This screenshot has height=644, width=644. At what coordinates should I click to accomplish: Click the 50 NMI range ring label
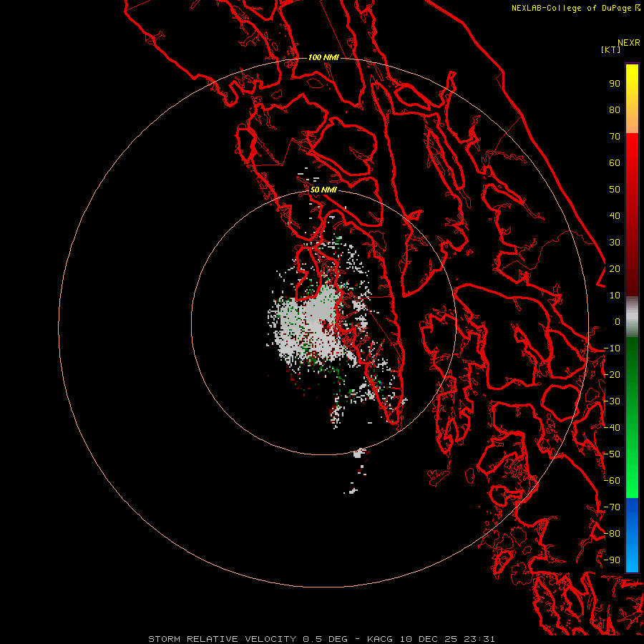(x=323, y=190)
